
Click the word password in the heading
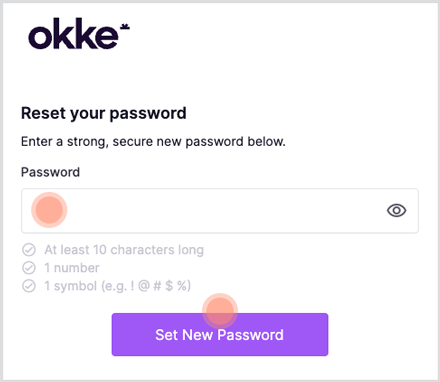point(148,114)
